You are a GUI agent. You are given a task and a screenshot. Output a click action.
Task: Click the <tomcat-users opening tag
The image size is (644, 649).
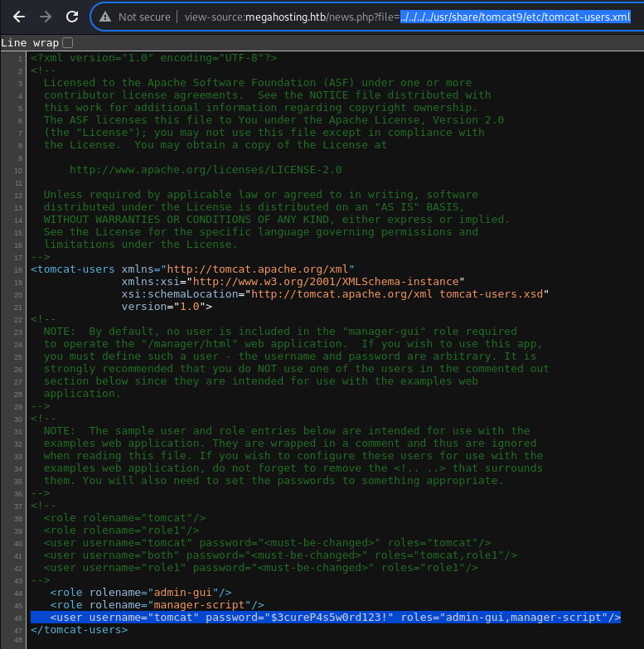pyautogui.click(x=73, y=269)
